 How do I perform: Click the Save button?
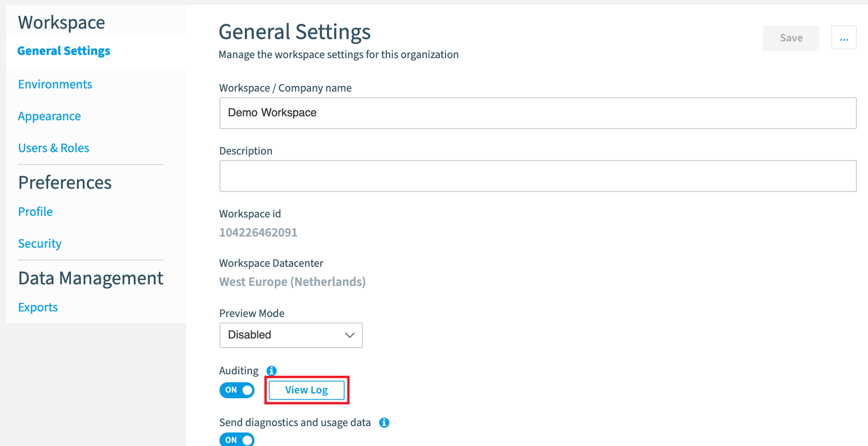tap(791, 38)
